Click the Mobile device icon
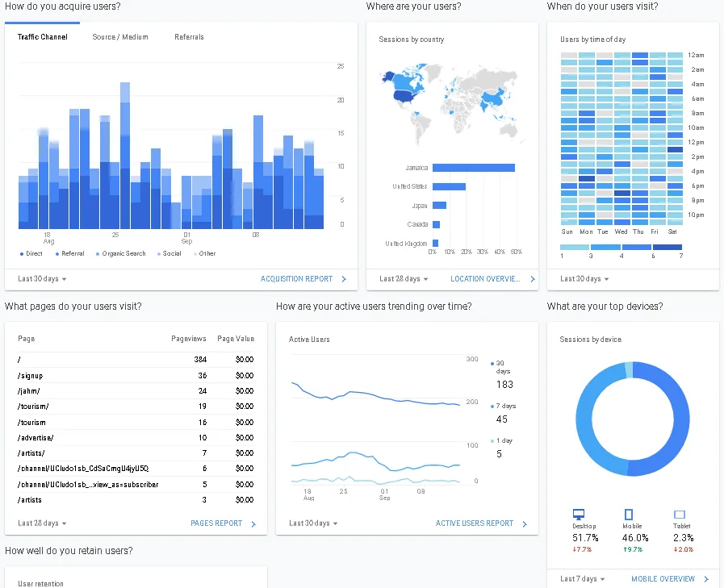724x588 pixels. click(x=629, y=514)
